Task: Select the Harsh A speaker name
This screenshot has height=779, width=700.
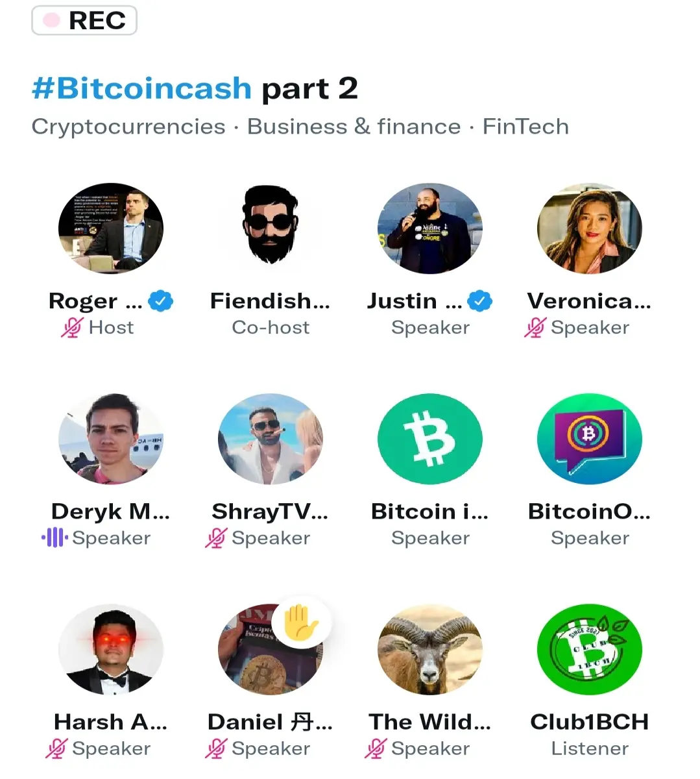Action: coord(111,721)
